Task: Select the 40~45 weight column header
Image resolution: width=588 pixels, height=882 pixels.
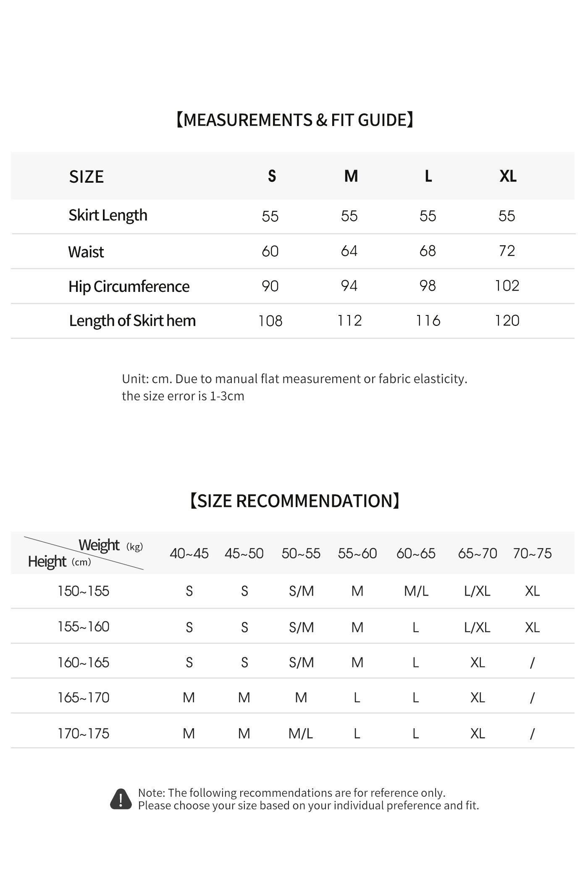Action: pyautogui.click(x=189, y=553)
